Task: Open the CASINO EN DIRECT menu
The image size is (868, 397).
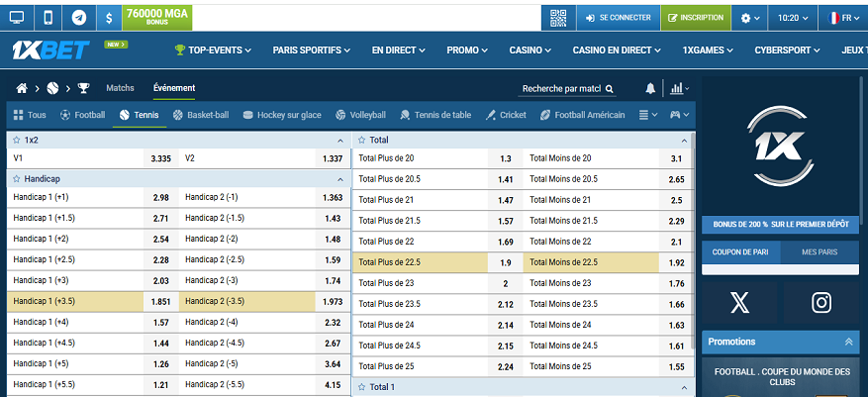Action: click(x=617, y=50)
